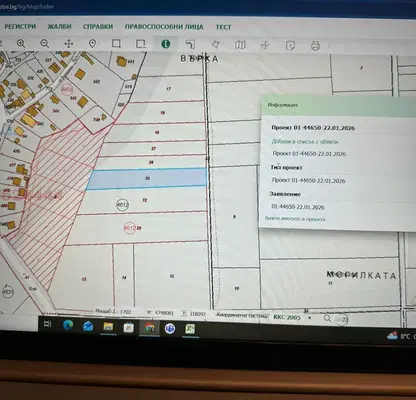The height and width of the screenshot is (400, 416).
Task: Click the highlighted blue parcel 30
Action: (x=147, y=179)
